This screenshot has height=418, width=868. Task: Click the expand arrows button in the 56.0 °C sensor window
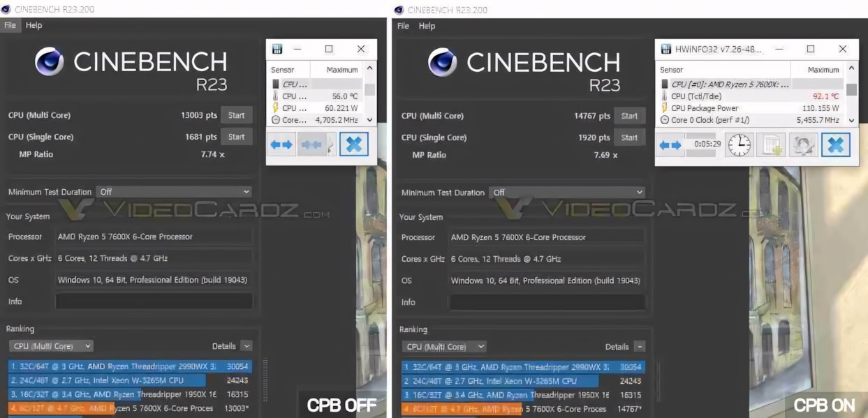click(281, 144)
